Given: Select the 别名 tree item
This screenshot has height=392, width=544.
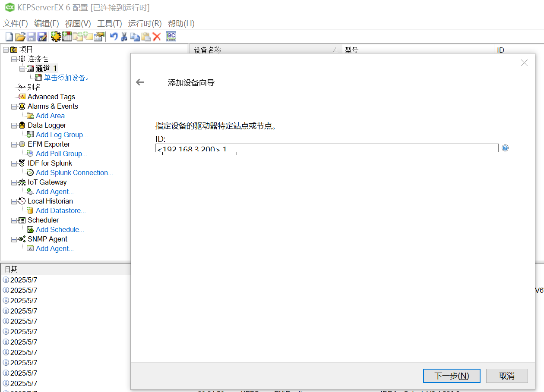Looking at the screenshot, I should [34, 88].
